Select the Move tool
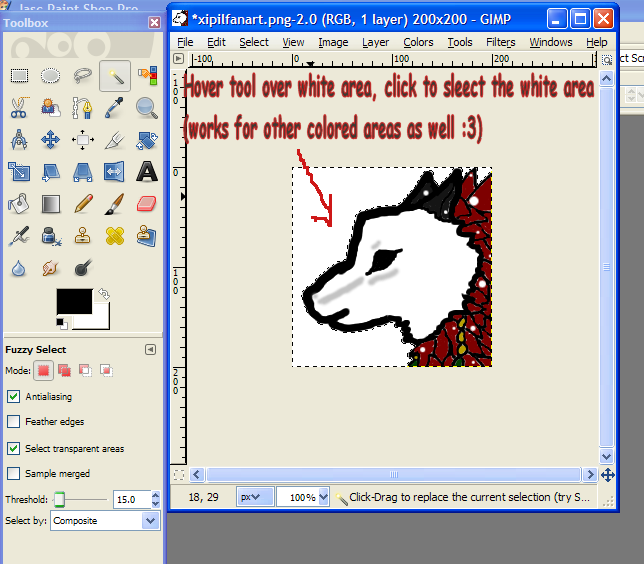 point(51,140)
